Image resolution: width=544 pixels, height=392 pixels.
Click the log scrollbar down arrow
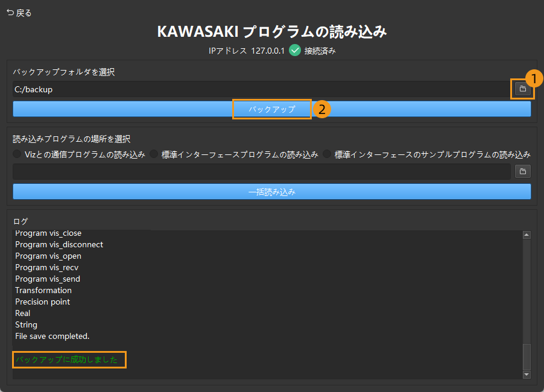pyautogui.click(x=527, y=375)
